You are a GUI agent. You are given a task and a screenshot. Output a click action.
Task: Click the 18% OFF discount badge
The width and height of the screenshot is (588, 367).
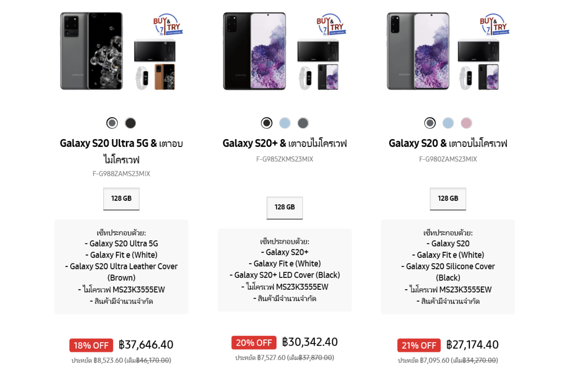pos(91,345)
